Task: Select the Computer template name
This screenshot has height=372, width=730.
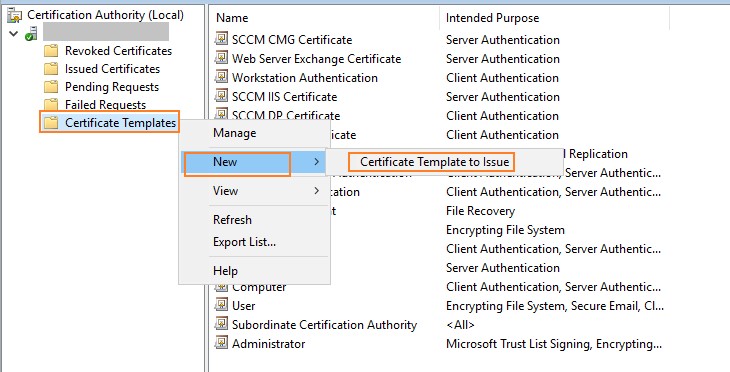Action: pos(259,288)
